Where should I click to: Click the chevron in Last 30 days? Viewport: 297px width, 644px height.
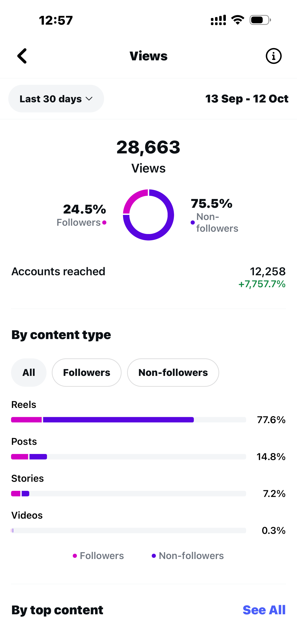click(89, 99)
